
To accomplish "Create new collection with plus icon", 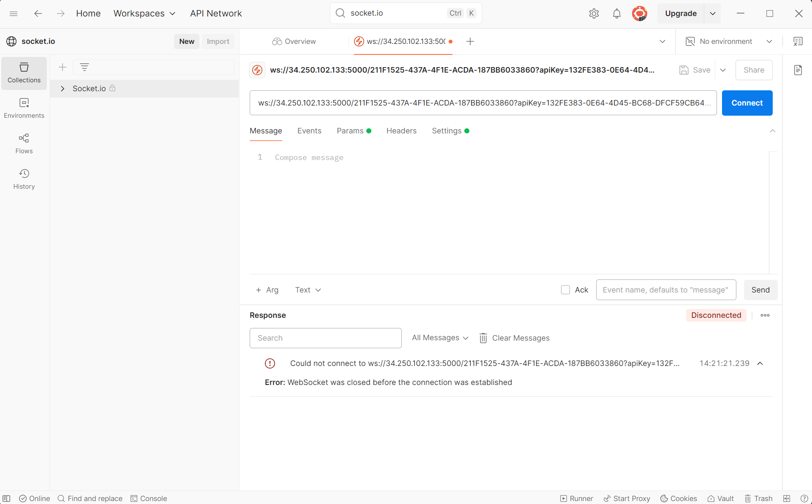I will [x=63, y=67].
